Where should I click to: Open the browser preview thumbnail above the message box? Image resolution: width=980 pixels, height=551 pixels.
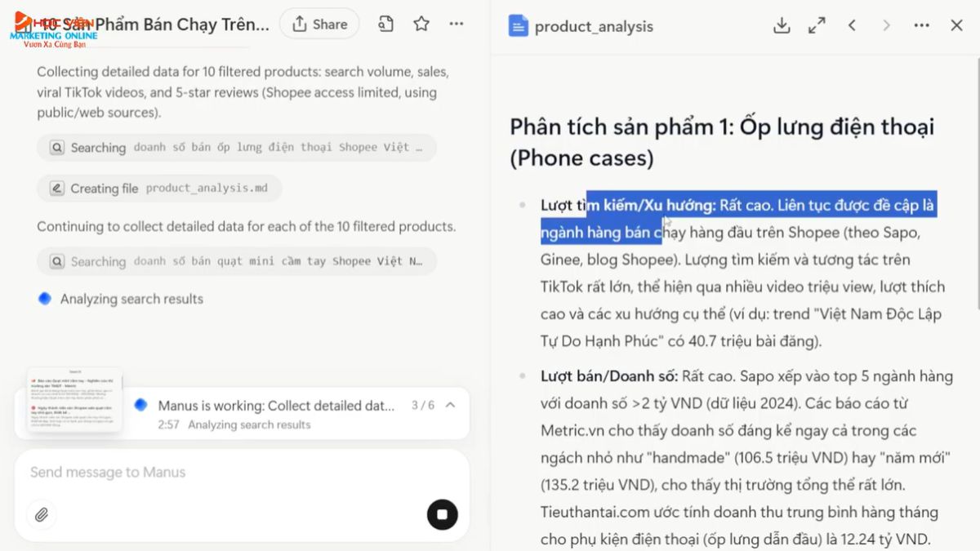(x=74, y=400)
